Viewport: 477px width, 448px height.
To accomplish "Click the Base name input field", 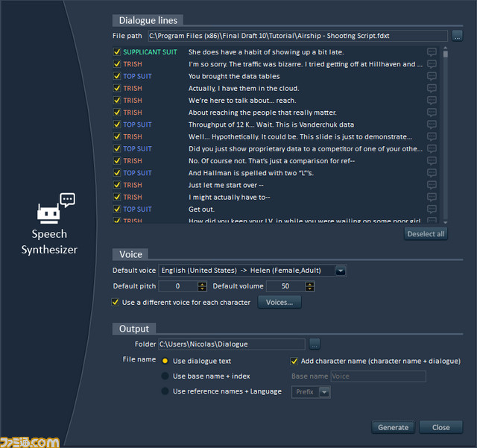I will [378, 376].
